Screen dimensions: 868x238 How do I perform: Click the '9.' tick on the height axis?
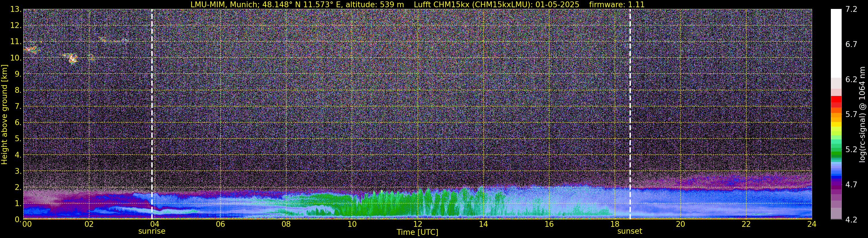18,74
